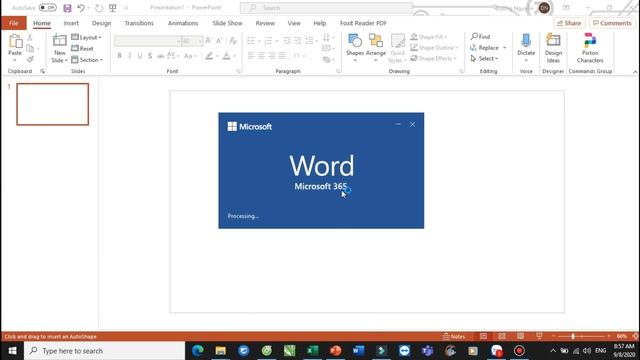Switch to the Insert tab
The height and width of the screenshot is (360, 640).
[71, 23]
